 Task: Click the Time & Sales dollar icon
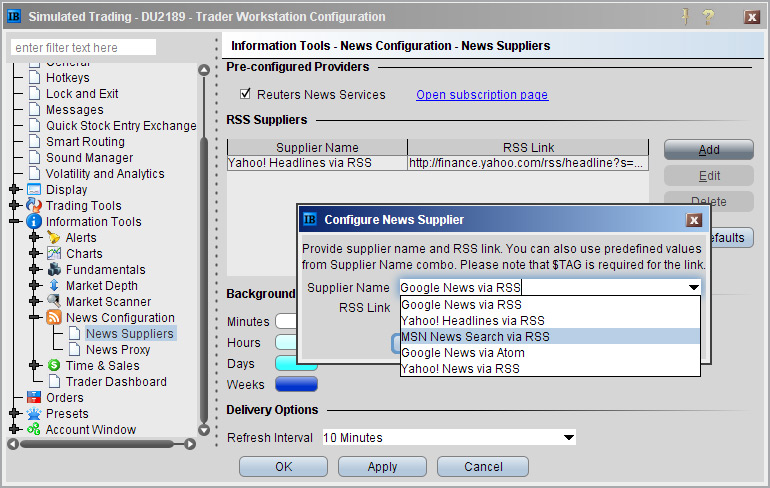[x=54, y=365]
